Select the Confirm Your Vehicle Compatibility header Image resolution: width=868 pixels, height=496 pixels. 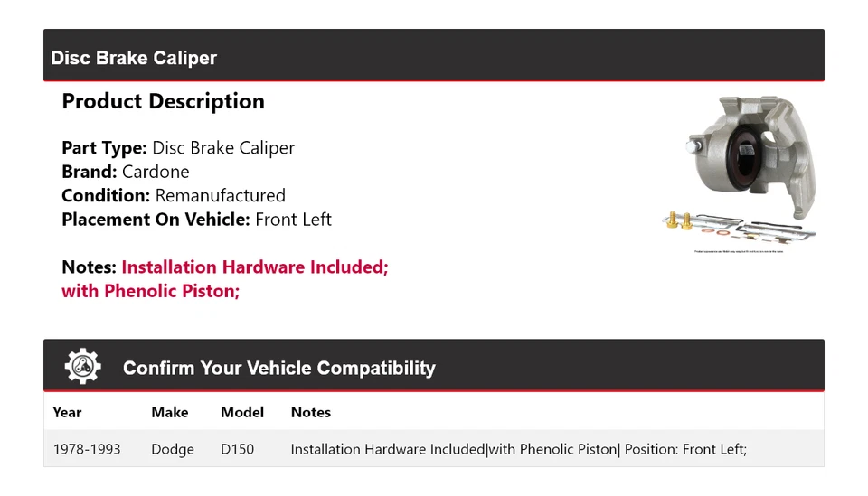tap(278, 368)
